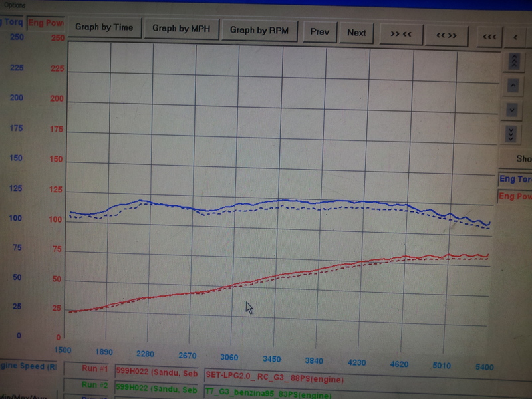Click the single < left arrow button
Image resolution: width=532 pixels, height=399 pixels.
tap(516, 37)
